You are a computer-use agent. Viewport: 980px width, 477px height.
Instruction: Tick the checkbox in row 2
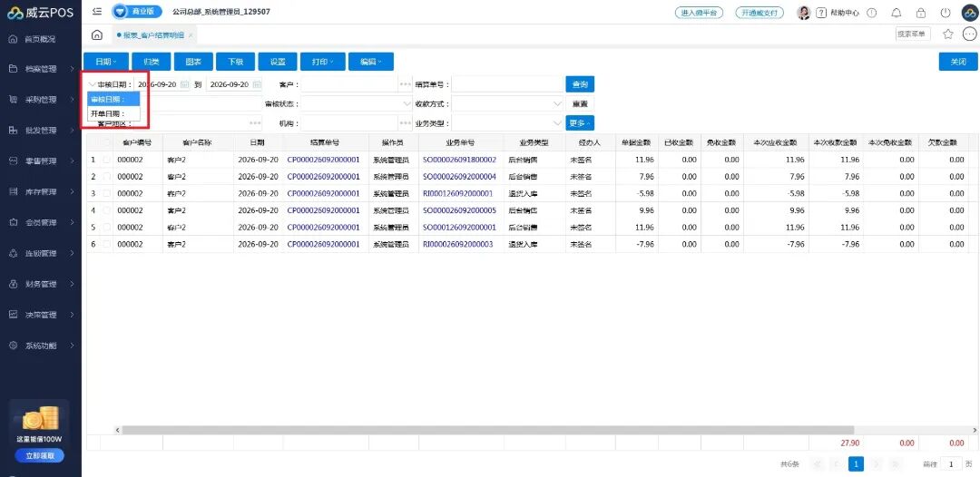(x=107, y=177)
